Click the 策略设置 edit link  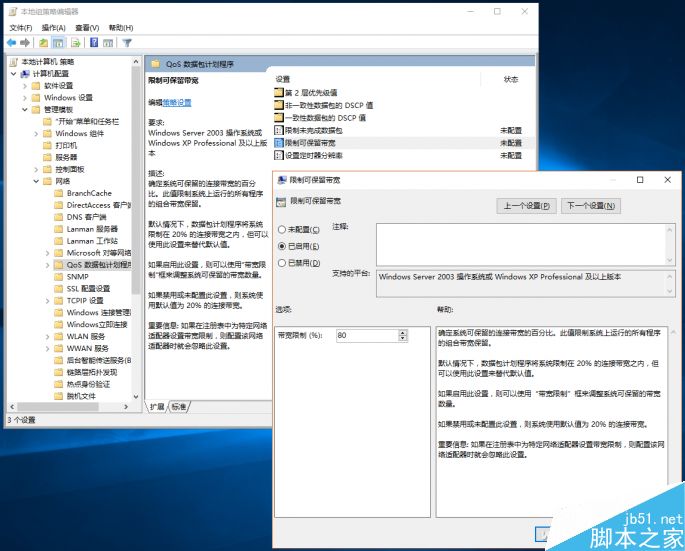coord(177,102)
